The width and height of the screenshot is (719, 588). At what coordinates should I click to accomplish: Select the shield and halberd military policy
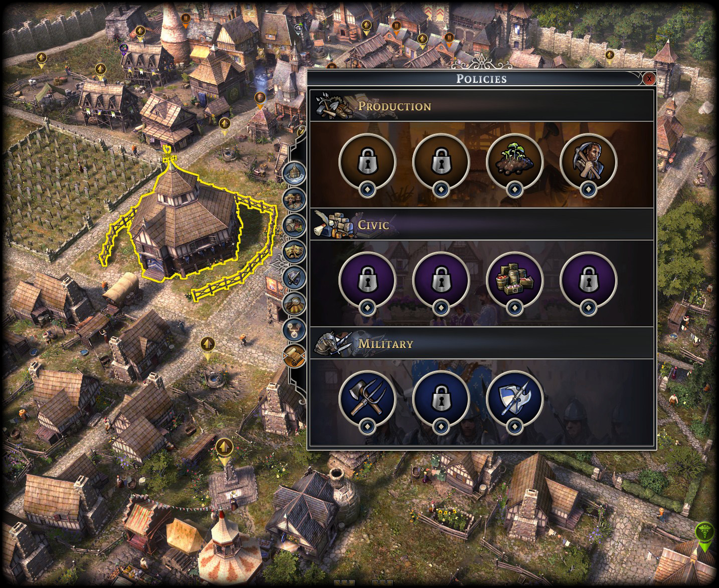(515, 399)
